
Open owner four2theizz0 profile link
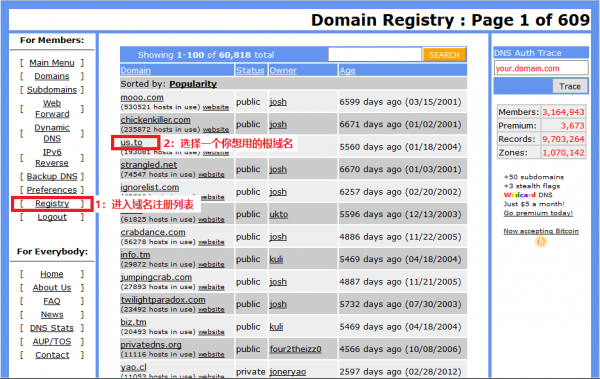[295, 349]
